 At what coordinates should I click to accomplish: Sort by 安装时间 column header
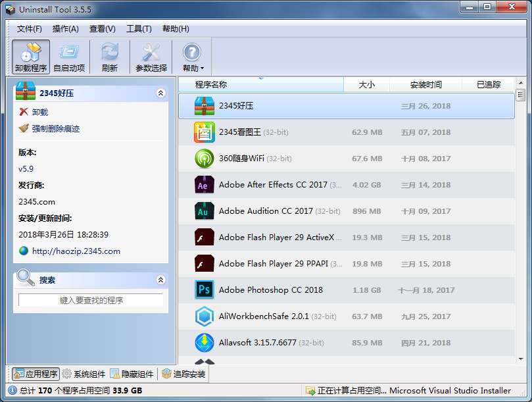pos(426,84)
